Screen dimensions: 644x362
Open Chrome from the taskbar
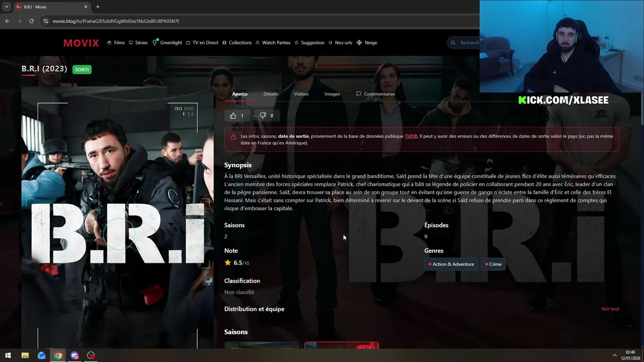(x=58, y=355)
